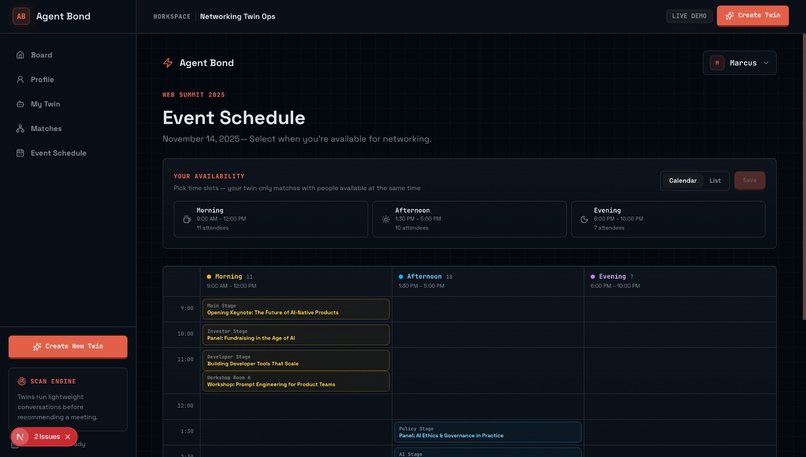Viewport: 806px width, 457px height.
Task: Click Marcus avatar initial M
Action: (717, 63)
